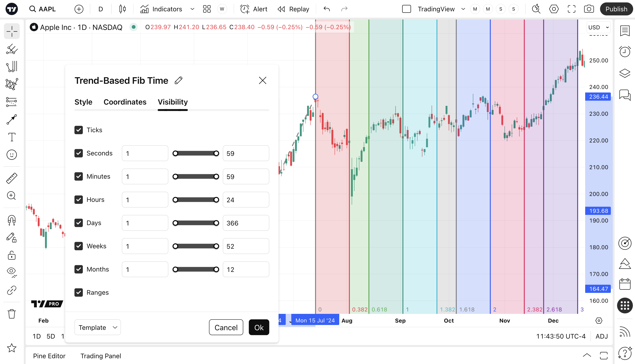Disable the Ranges checkbox
Image resolution: width=635 pixels, height=364 pixels.
point(79,292)
